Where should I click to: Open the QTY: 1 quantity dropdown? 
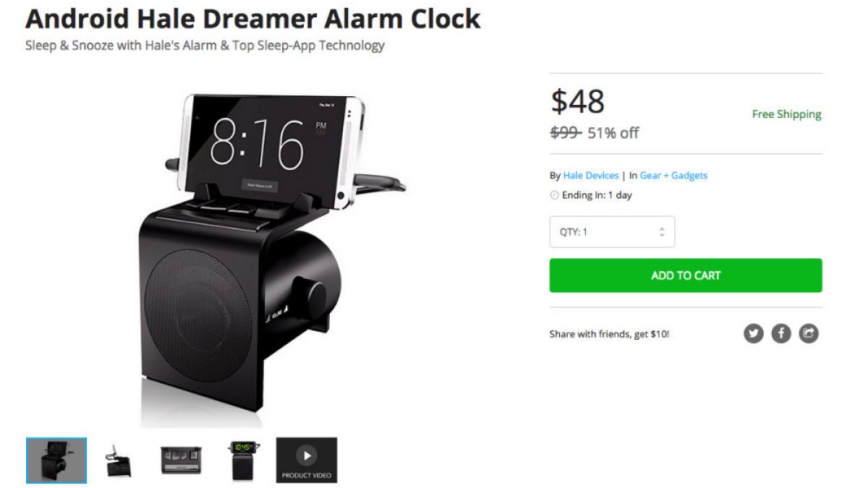click(x=612, y=232)
